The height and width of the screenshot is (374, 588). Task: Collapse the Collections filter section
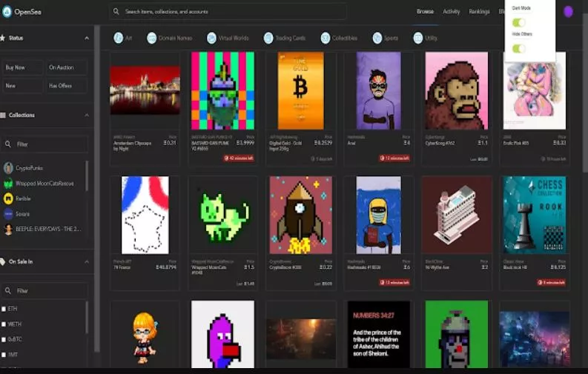click(87, 116)
